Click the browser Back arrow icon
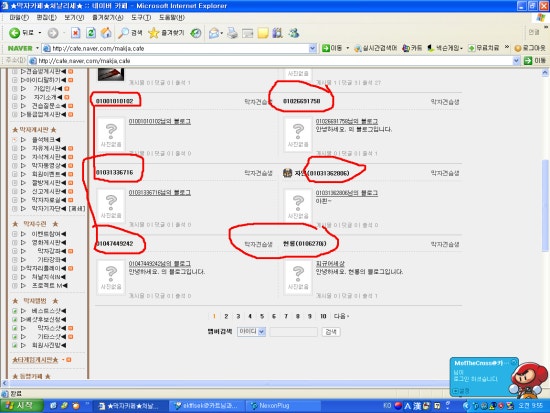Screen dimensions: 550x413 14,33
